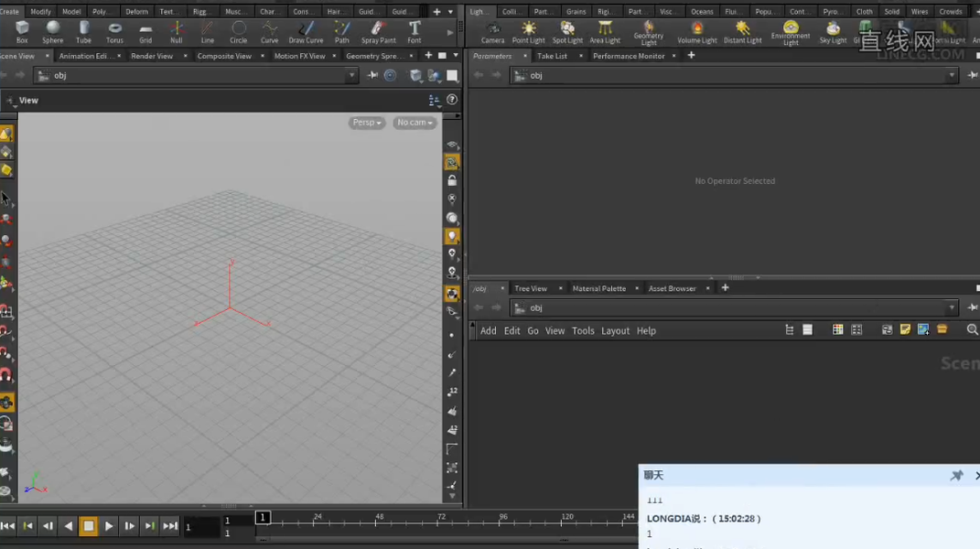The width and height of the screenshot is (980, 549).
Task: Open the left shelf set options arrow
Action: pos(450,11)
